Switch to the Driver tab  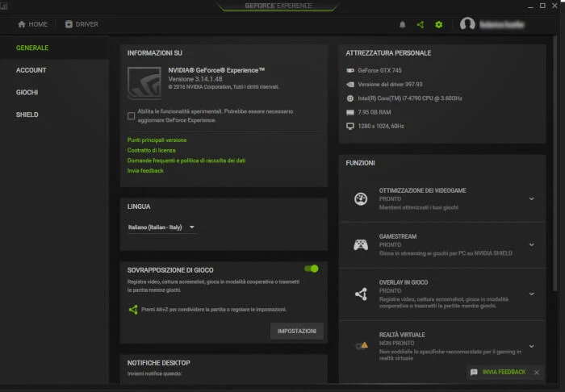coord(82,24)
